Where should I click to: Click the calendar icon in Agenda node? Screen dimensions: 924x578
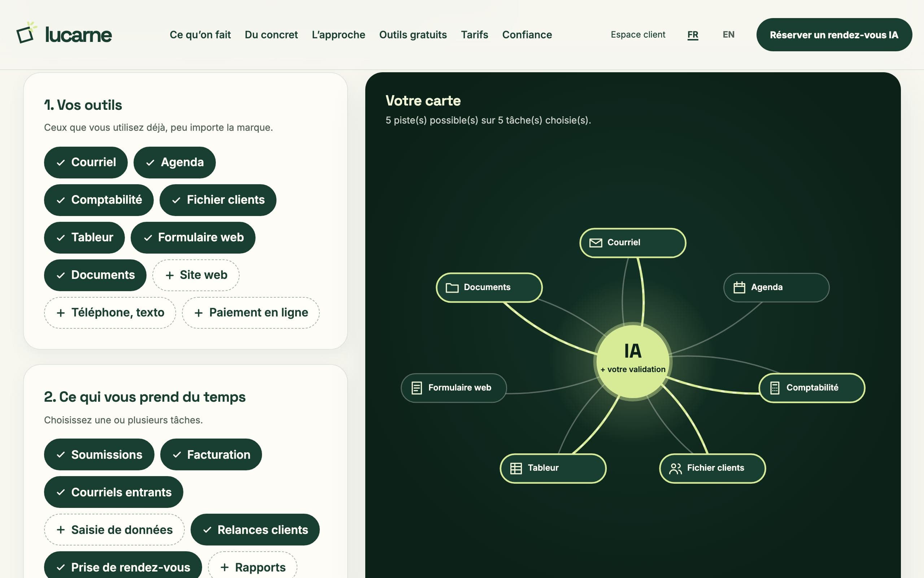pos(739,287)
